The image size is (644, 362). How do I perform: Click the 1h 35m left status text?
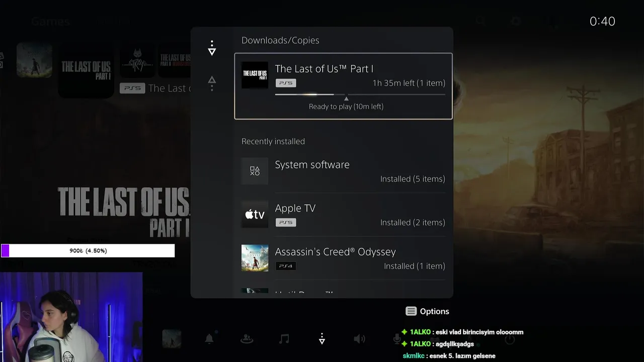pos(409,83)
